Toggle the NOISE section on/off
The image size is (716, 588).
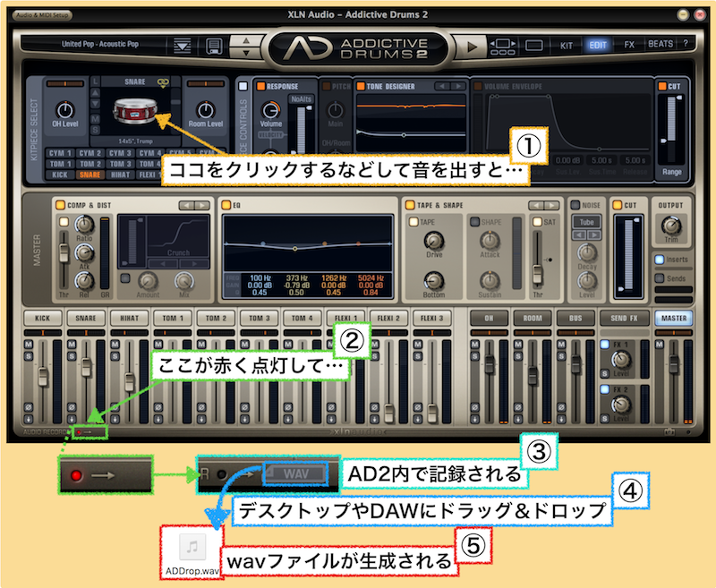tap(575, 205)
